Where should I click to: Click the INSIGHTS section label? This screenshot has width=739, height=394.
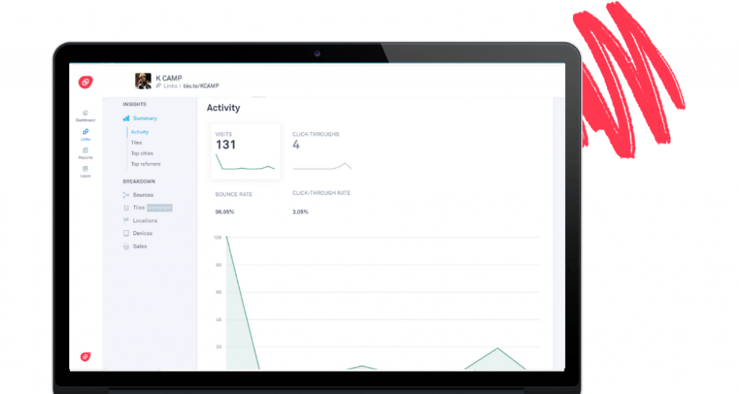134,104
